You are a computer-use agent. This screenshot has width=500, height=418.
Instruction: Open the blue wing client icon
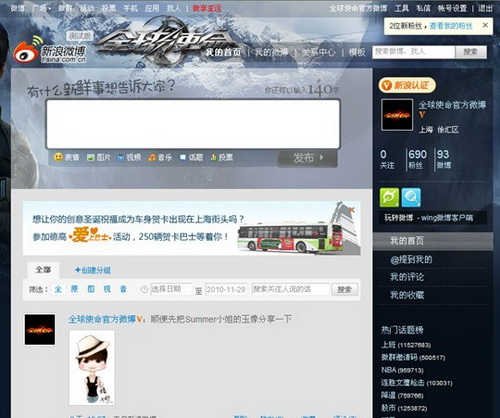(411, 197)
